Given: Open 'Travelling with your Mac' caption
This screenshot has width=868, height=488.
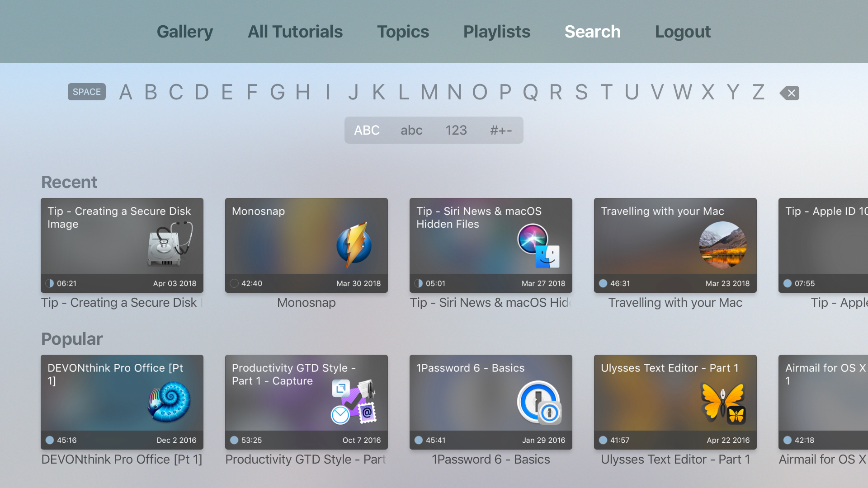Looking at the screenshot, I should click(675, 303).
